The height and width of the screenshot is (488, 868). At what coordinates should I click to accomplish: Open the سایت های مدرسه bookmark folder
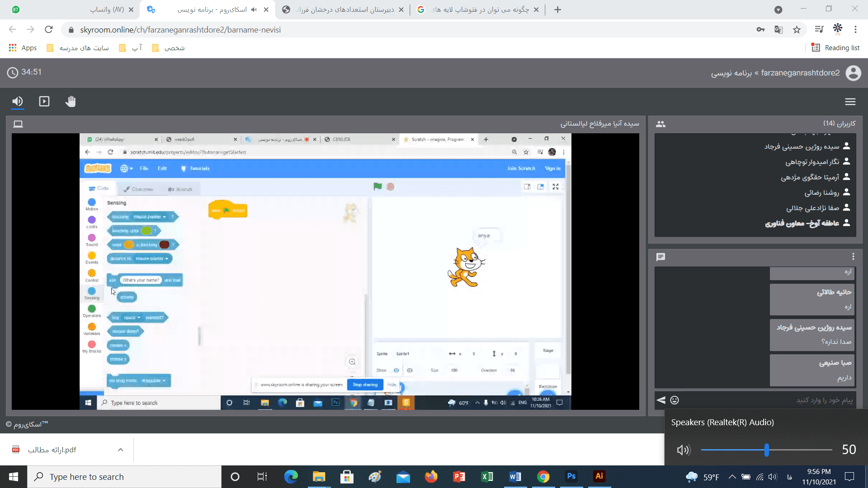pyautogui.click(x=78, y=48)
